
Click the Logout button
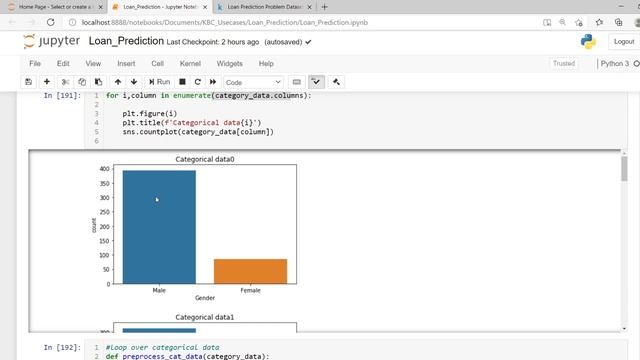tap(624, 42)
